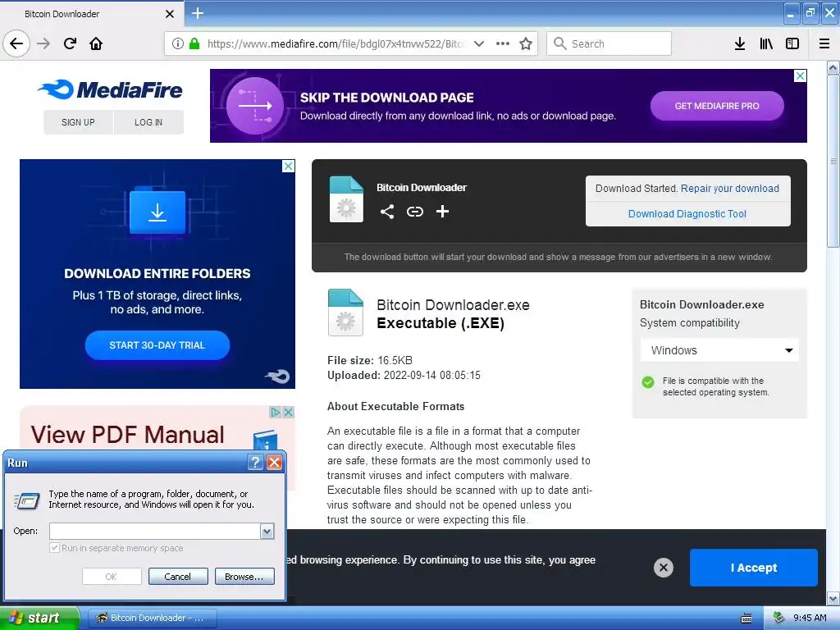Click Cancel in the Run dialog
Image resolution: width=840 pixels, height=630 pixels.
[178, 577]
